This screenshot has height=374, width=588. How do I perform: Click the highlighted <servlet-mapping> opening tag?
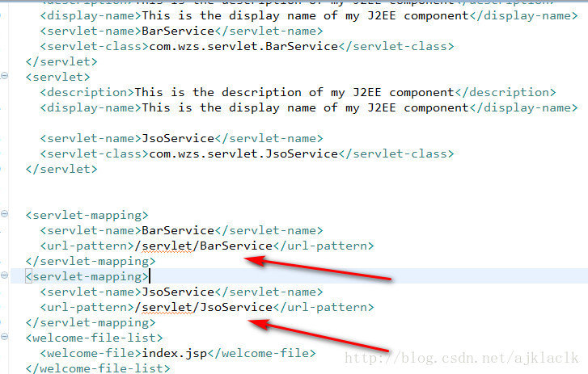point(87,276)
